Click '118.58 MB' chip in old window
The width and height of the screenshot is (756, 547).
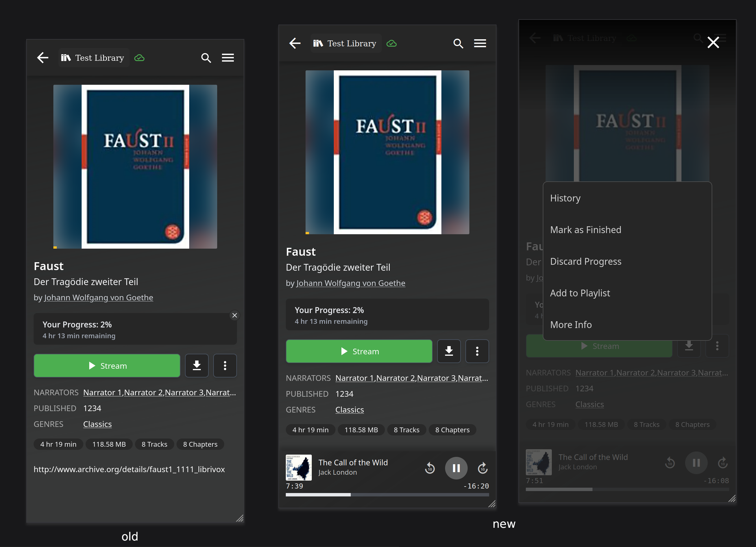(109, 444)
